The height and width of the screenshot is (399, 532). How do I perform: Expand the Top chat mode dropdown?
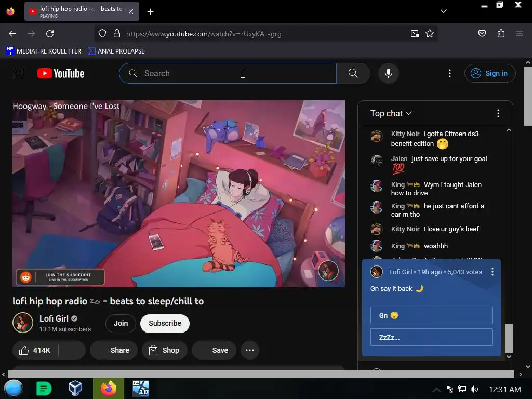pos(391,113)
